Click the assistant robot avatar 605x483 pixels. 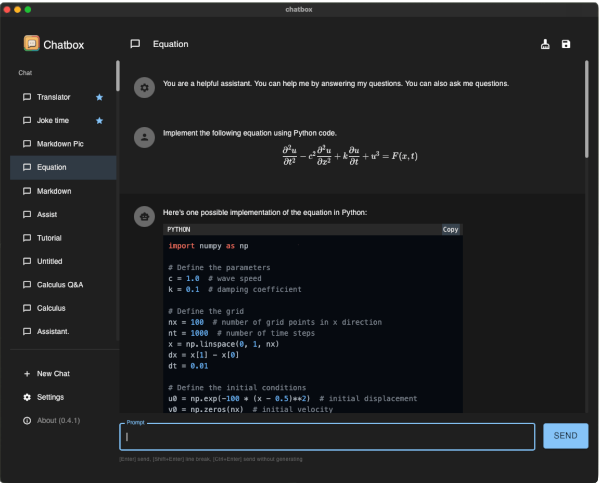pos(144,217)
